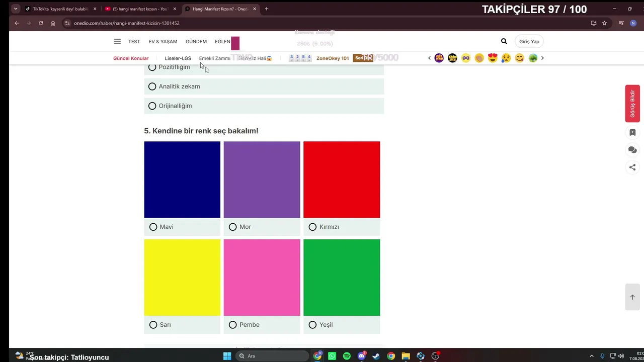
Task: Choose the Pembe radio button
Action: (x=232, y=325)
